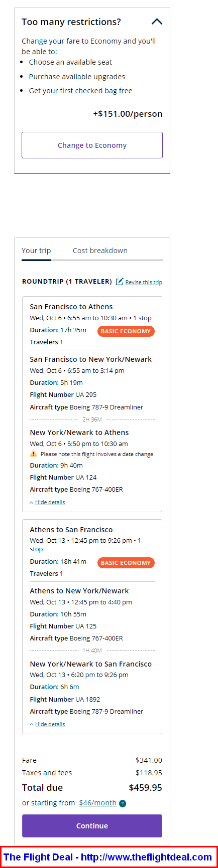Viewport: 218px width, 868px height.
Task: Open the $46/month financing link
Action: (97, 803)
